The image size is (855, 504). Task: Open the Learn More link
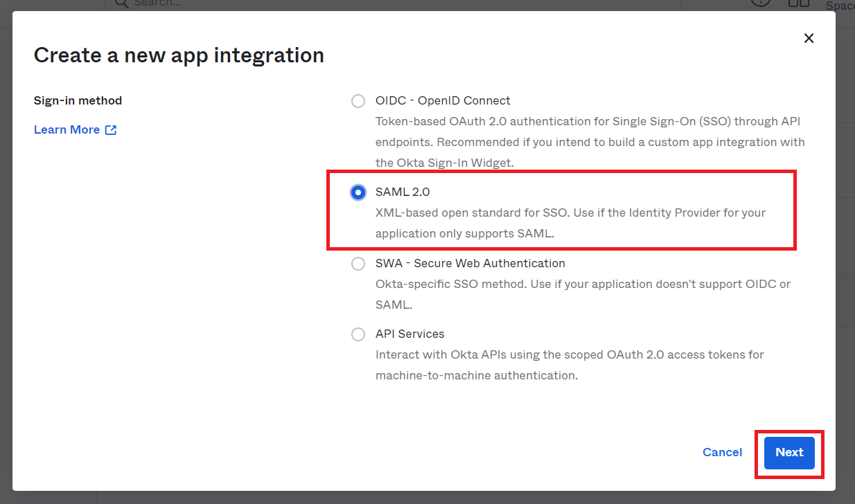(x=67, y=130)
